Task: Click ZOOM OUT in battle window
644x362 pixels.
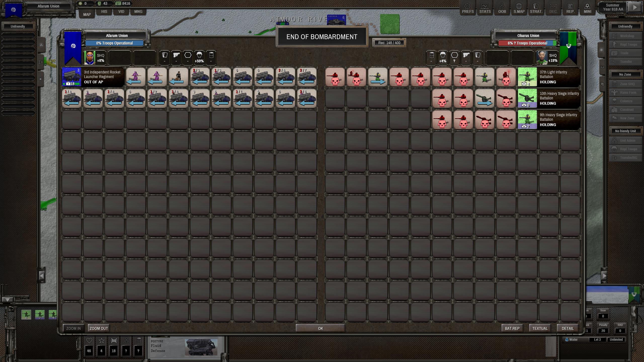Action: 99,328
